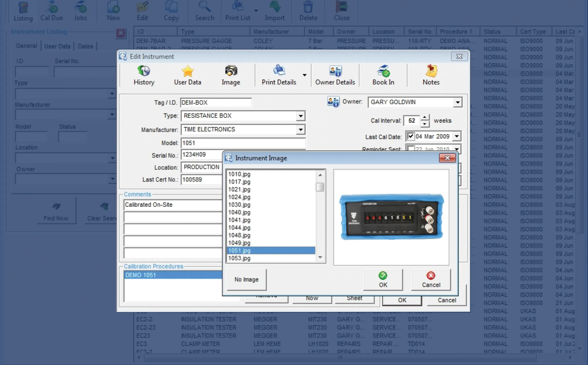This screenshot has width=588, height=365.
Task: Click Print Details in Edit Instrument
Action: 279,75
